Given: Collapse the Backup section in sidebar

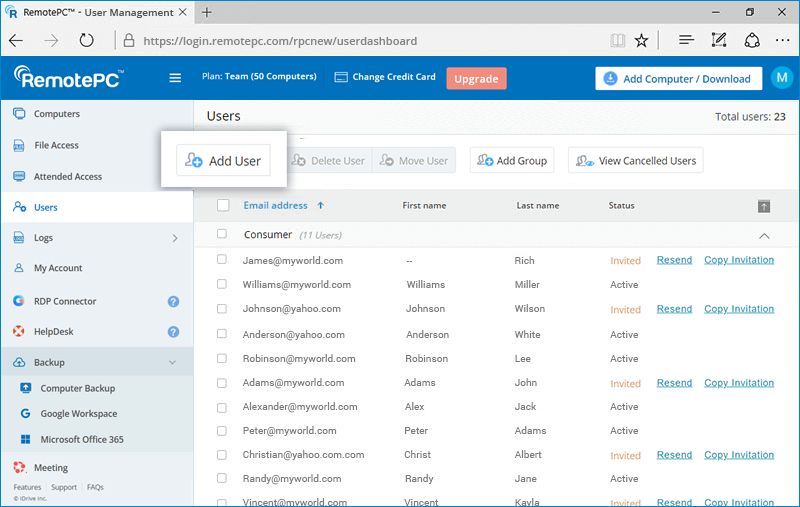Looking at the screenshot, I should tap(172, 363).
